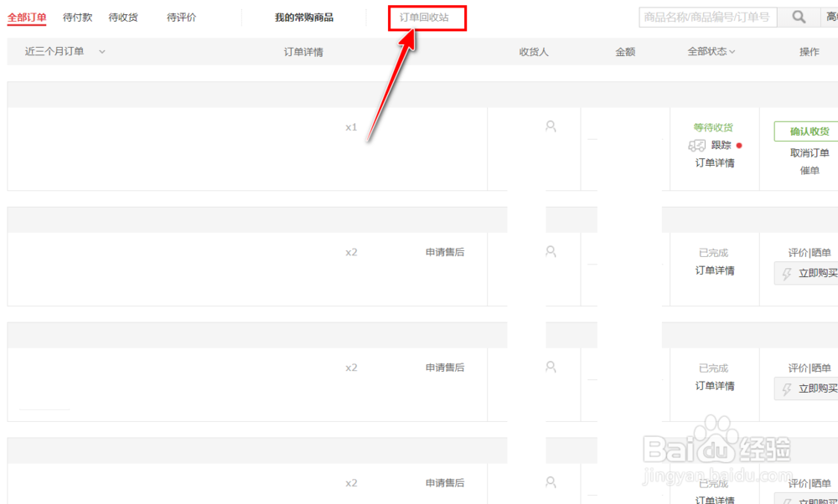Click 取消订单 link

pyautogui.click(x=810, y=152)
